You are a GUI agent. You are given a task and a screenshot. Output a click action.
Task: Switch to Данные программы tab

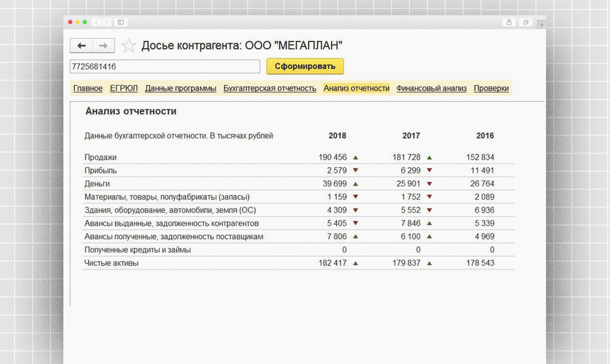180,88
